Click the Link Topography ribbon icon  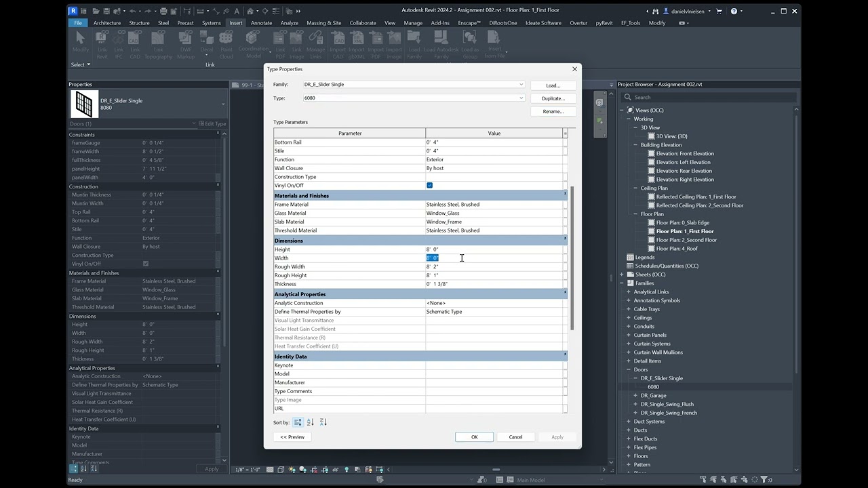point(159,45)
